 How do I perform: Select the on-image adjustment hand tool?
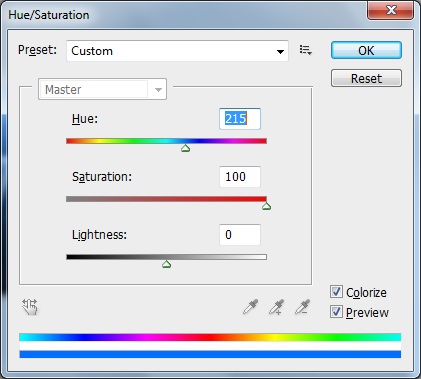click(30, 307)
